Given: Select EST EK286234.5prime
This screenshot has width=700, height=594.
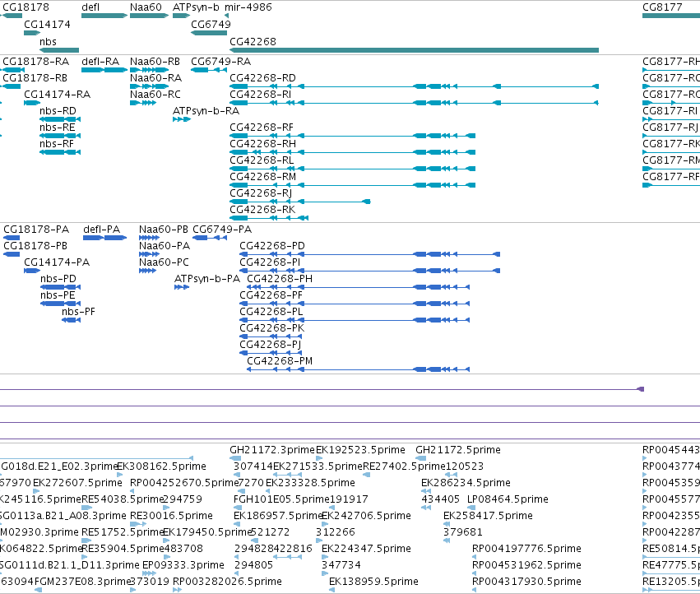Looking at the screenshot, I should [x=426, y=491].
